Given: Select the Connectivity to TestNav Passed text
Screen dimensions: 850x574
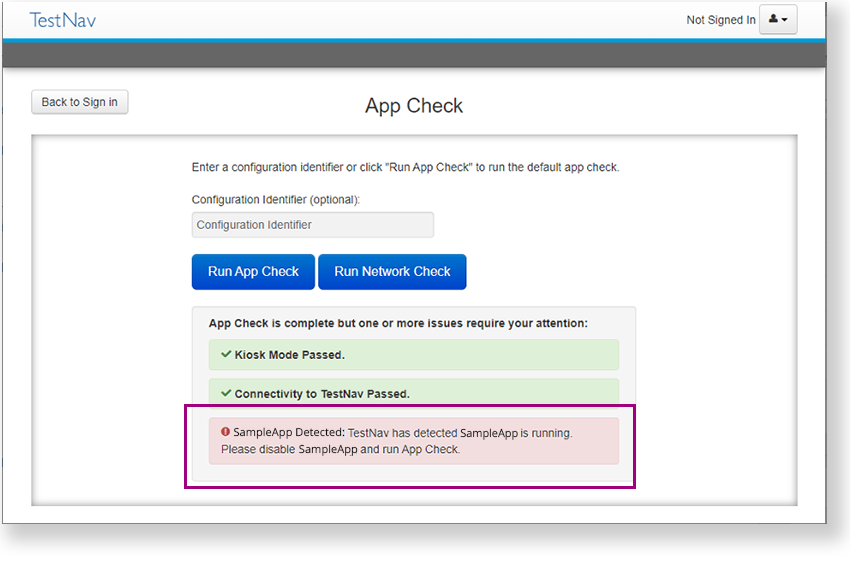Looking at the screenshot, I should (x=321, y=394).
